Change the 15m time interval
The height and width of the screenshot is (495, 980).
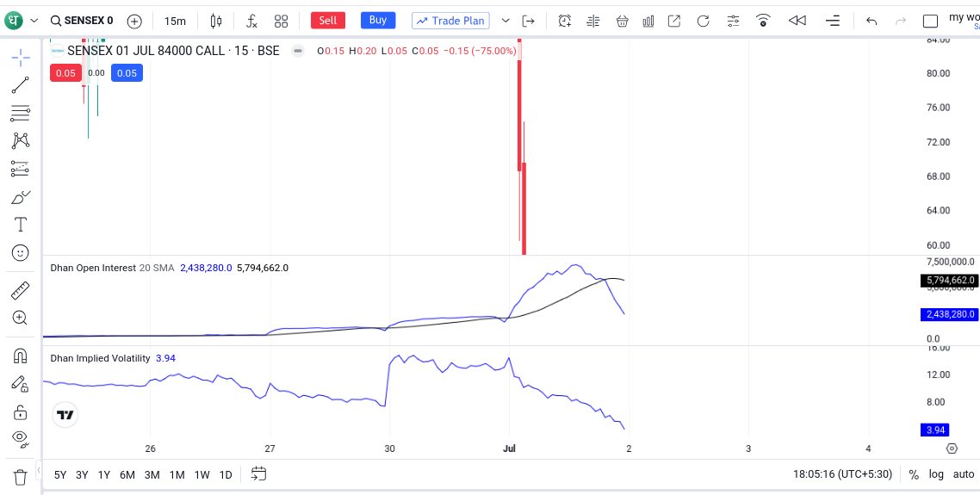pyautogui.click(x=175, y=22)
